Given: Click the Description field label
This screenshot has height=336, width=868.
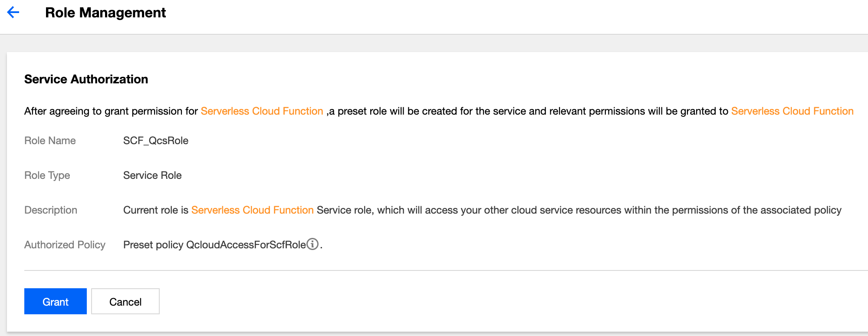Looking at the screenshot, I should (x=51, y=210).
